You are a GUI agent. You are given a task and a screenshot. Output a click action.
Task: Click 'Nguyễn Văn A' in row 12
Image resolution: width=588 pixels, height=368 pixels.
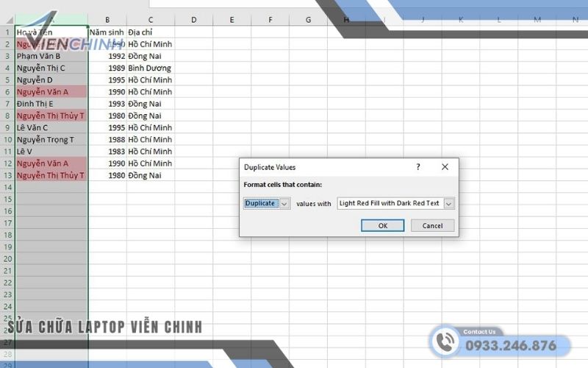point(51,163)
